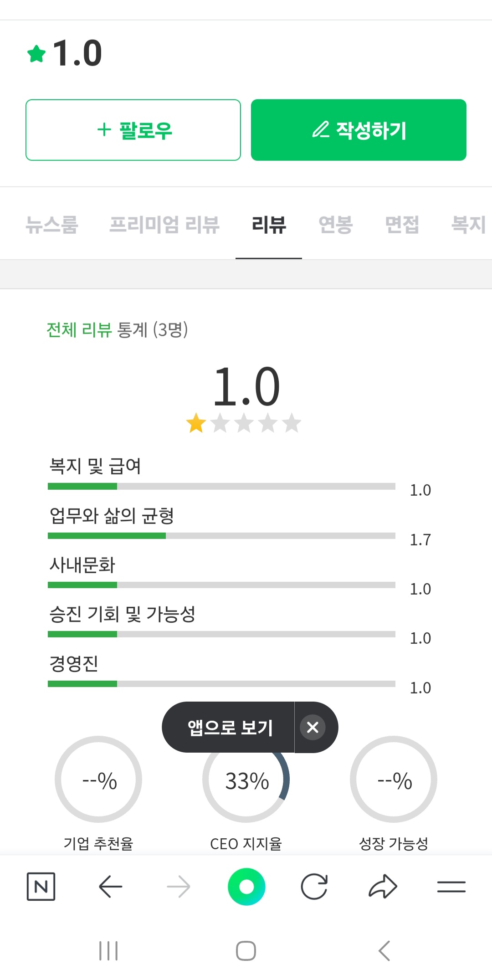
Task: Click the 팔로우 button
Action: coord(133,130)
